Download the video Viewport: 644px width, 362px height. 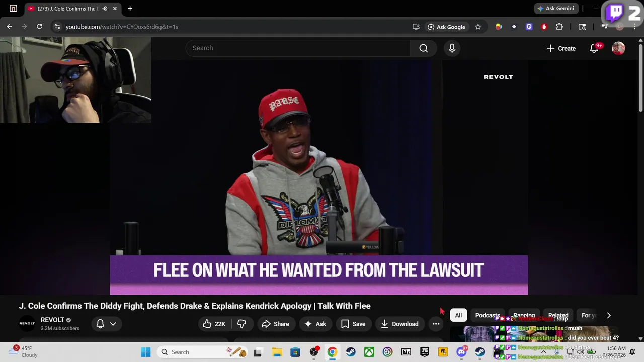click(x=399, y=324)
